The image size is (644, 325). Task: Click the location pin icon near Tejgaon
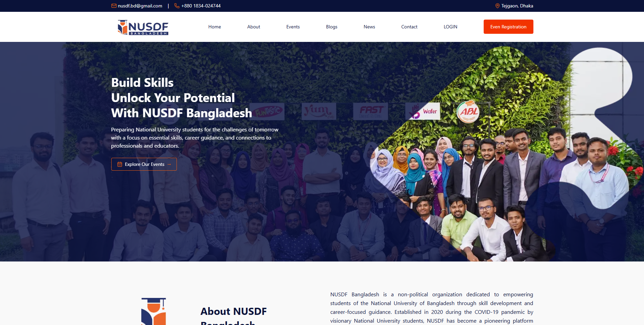coord(497,6)
